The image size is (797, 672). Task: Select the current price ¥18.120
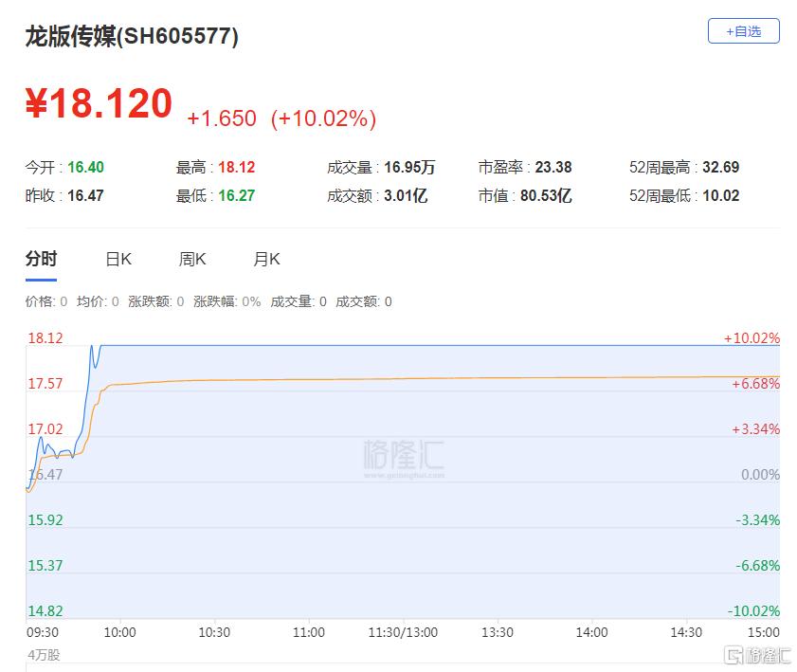pos(100,103)
